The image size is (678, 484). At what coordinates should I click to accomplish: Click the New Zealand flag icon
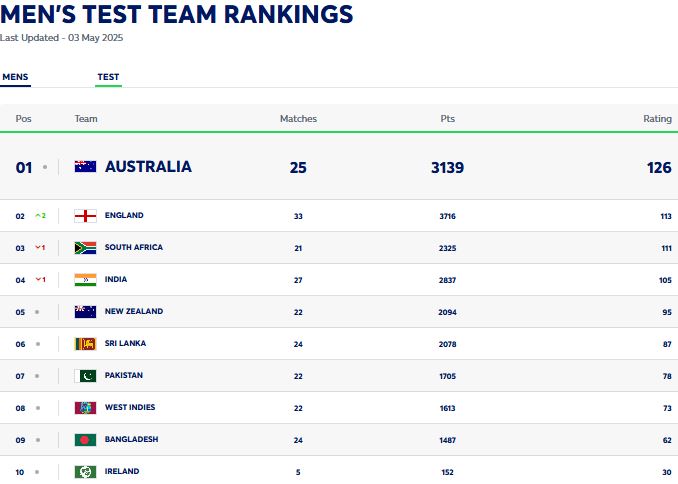(x=85, y=312)
